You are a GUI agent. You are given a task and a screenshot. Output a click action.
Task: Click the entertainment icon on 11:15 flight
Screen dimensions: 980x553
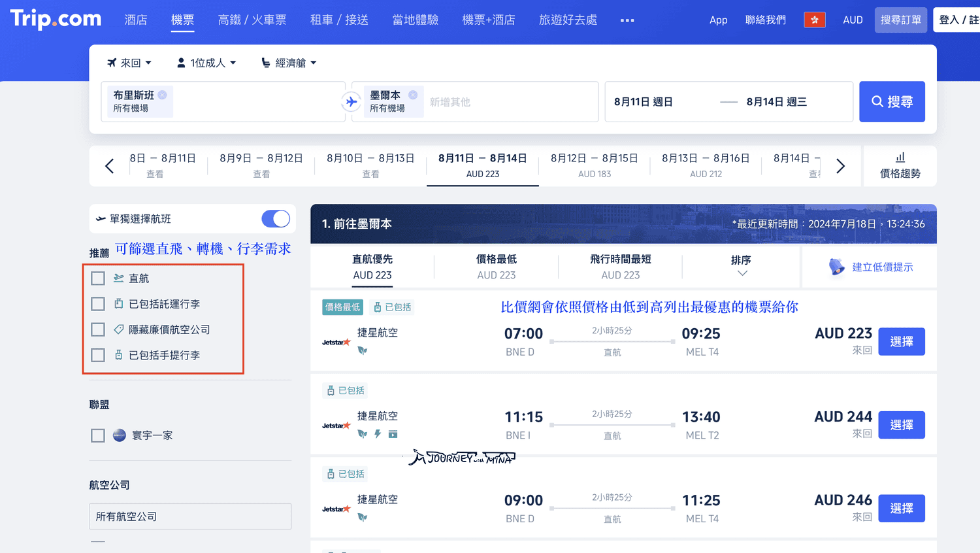coord(393,433)
